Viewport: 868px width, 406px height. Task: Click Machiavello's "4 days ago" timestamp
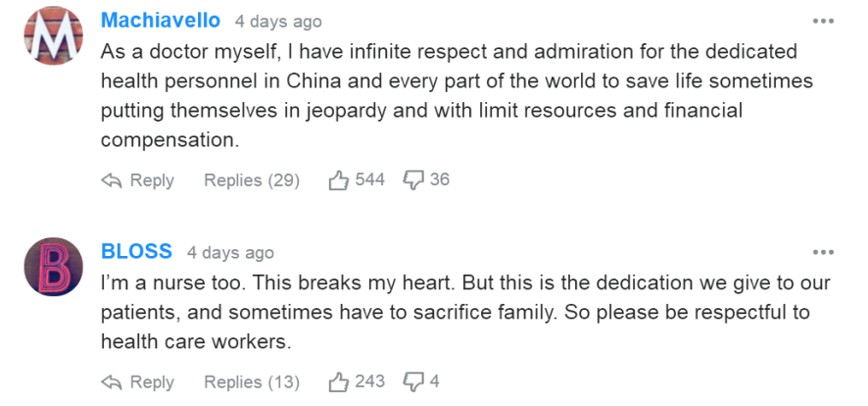(x=278, y=22)
